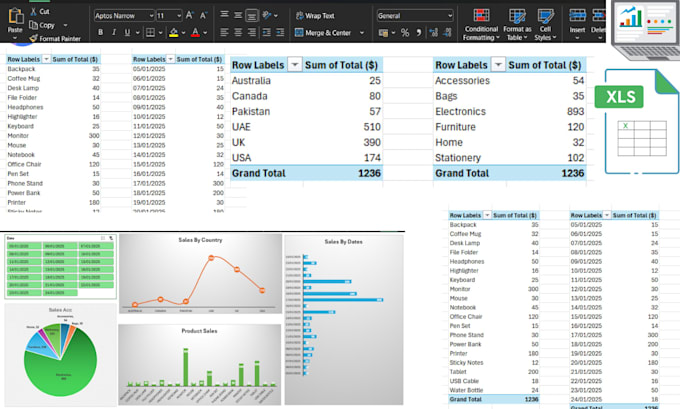Apply Comma Style formatting
Image resolution: width=680 pixels, height=409 pixels.
pos(418,33)
